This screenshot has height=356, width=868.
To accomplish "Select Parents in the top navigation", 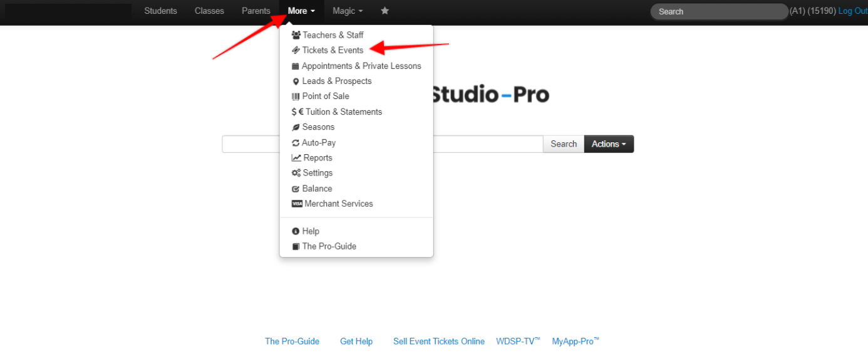I will coord(256,11).
